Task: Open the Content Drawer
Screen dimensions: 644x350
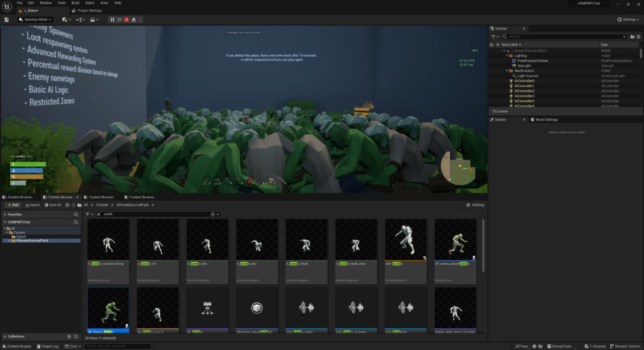Action: (x=17, y=346)
